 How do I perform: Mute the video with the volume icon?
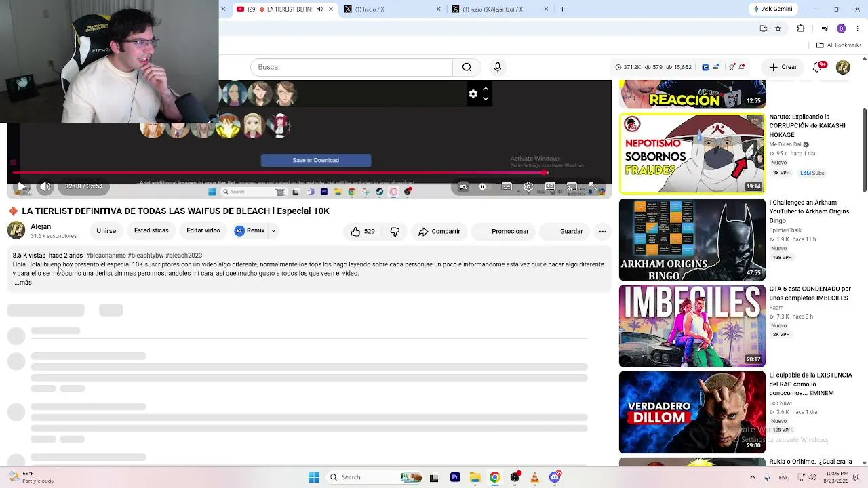pyautogui.click(x=45, y=186)
